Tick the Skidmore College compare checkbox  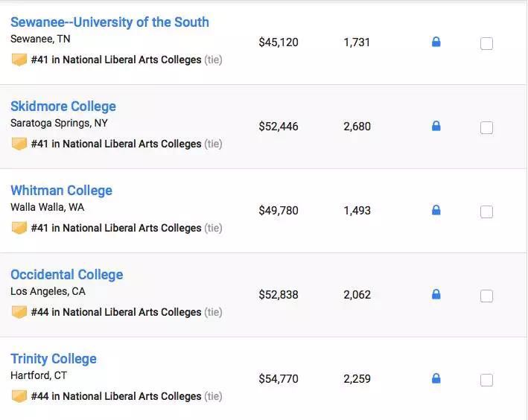coord(486,128)
